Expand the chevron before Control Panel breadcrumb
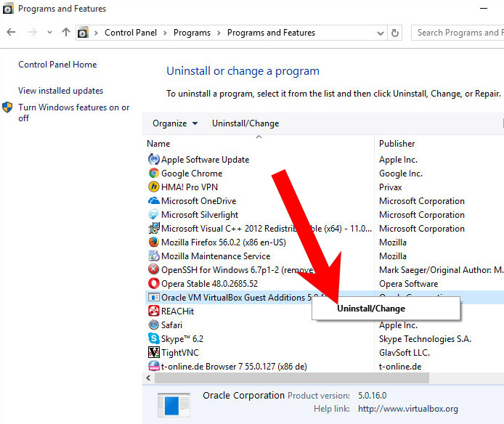The width and height of the screenshot is (504, 424). (x=96, y=33)
